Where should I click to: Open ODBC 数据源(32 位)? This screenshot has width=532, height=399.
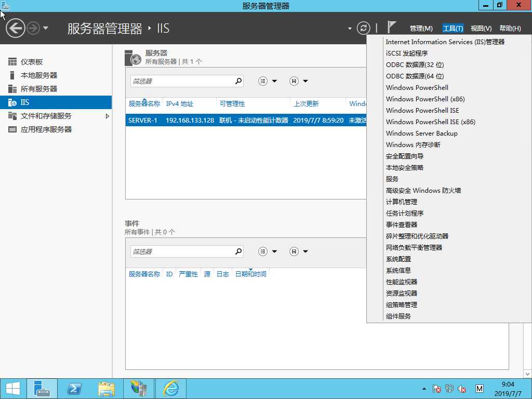coord(415,65)
